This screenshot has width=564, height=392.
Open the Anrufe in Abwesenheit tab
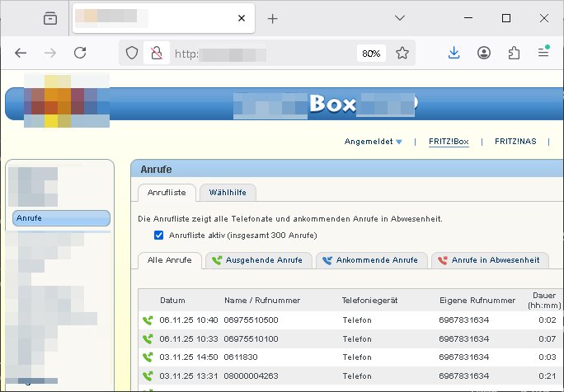pos(488,260)
